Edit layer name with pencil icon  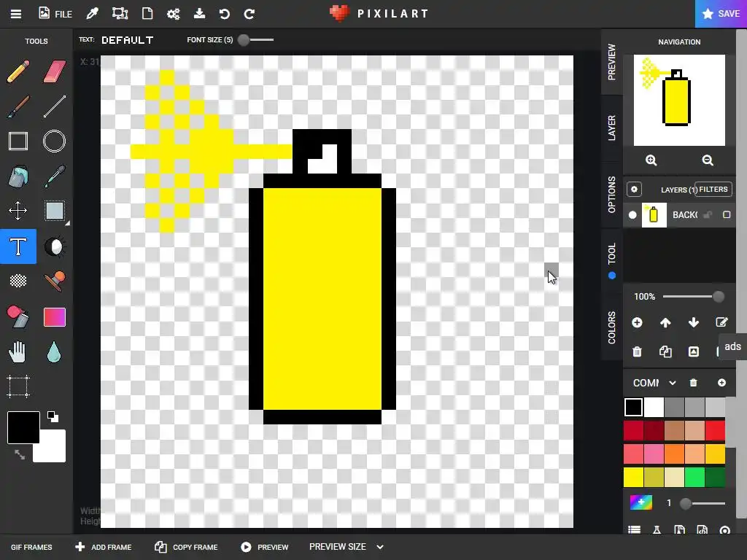(721, 323)
